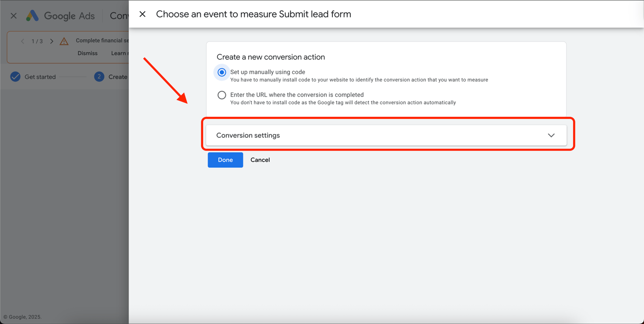Go to next notification arrow
Screen dimensions: 644x324
tap(52, 41)
